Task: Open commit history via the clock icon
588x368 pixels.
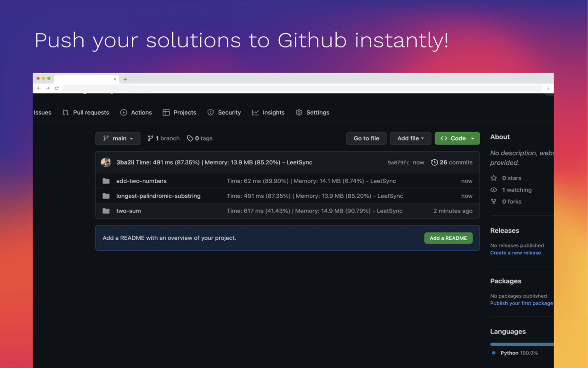Action: pyautogui.click(x=435, y=162)
